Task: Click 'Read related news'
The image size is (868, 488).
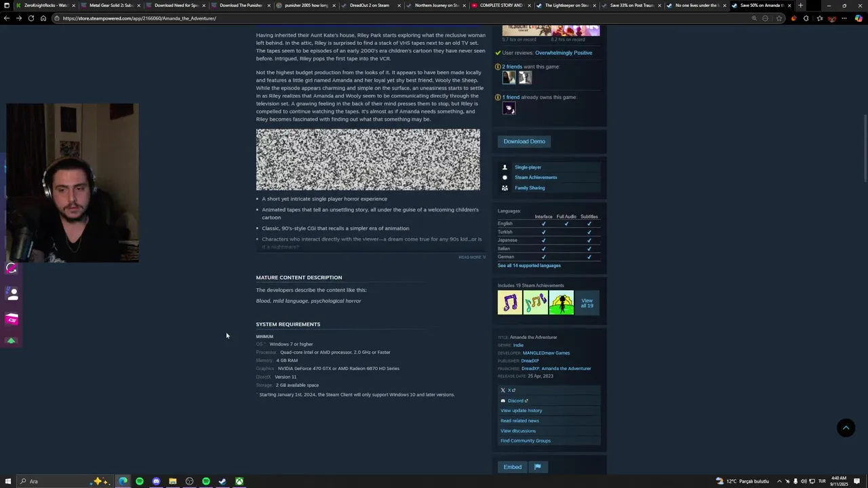Action: coord(519,421)
